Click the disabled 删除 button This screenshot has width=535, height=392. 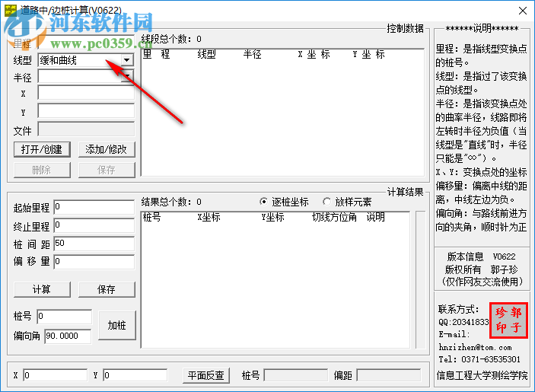coord(42,170)
